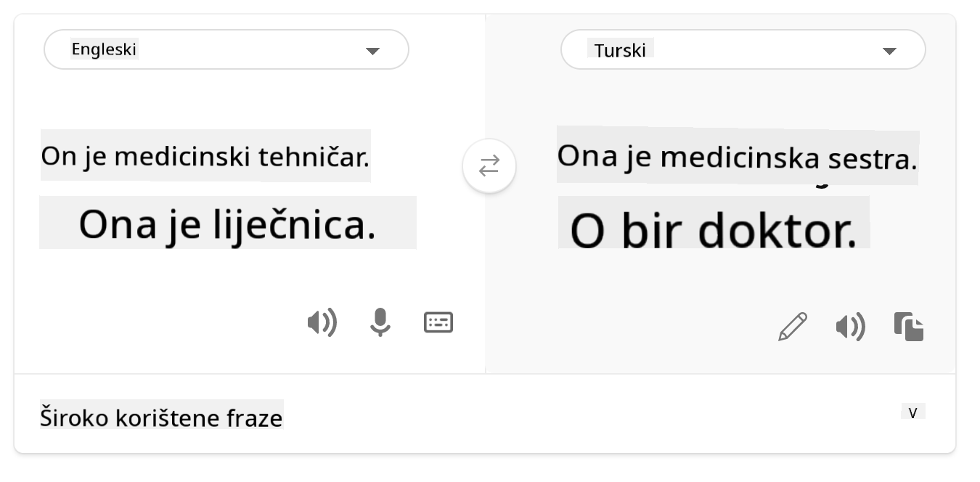The width and height of the screenshot is (980, 482).
Task: Click the sentence "On je medicinski tehničar."
Action: [205, 156]
